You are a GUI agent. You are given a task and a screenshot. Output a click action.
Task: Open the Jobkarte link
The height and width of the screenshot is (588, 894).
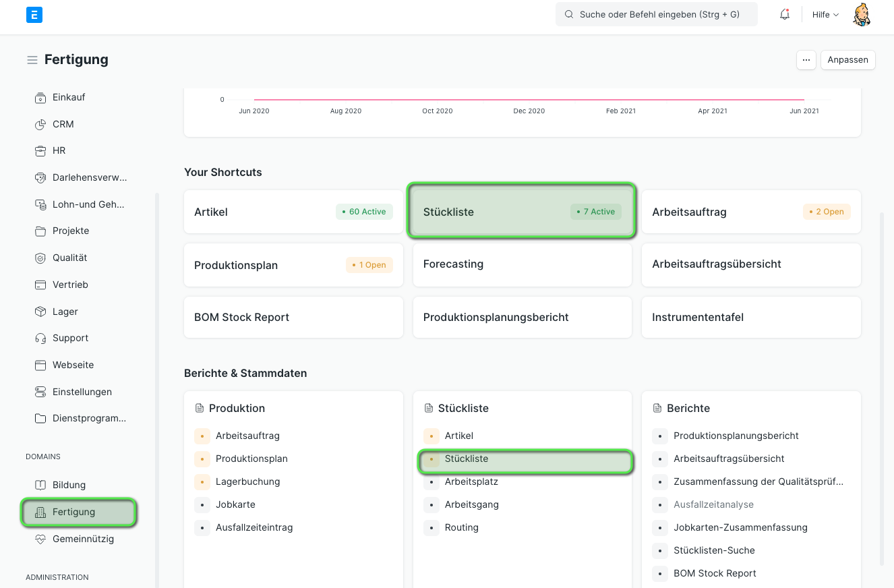coord(235,504)
